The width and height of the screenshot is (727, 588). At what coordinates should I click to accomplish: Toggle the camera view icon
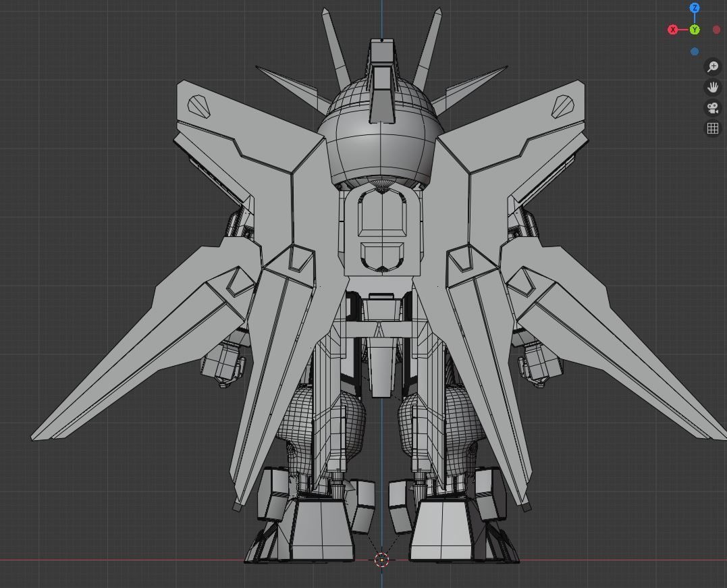pyautogui.click(x=713, y=108)
